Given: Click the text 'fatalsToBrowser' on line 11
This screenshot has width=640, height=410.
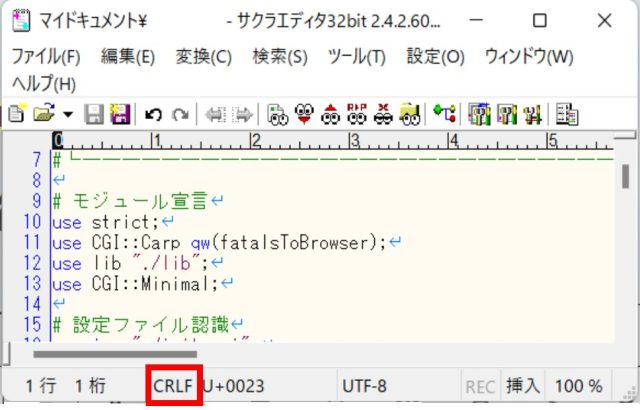Looking at the screenshot, I should [x=293, y=243].
